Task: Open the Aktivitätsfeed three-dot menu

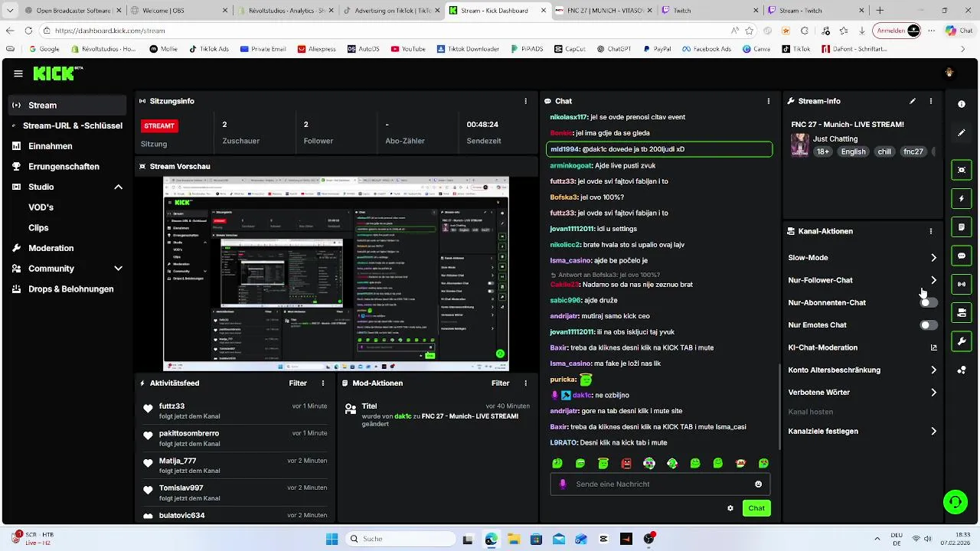Action: (323, 383)
